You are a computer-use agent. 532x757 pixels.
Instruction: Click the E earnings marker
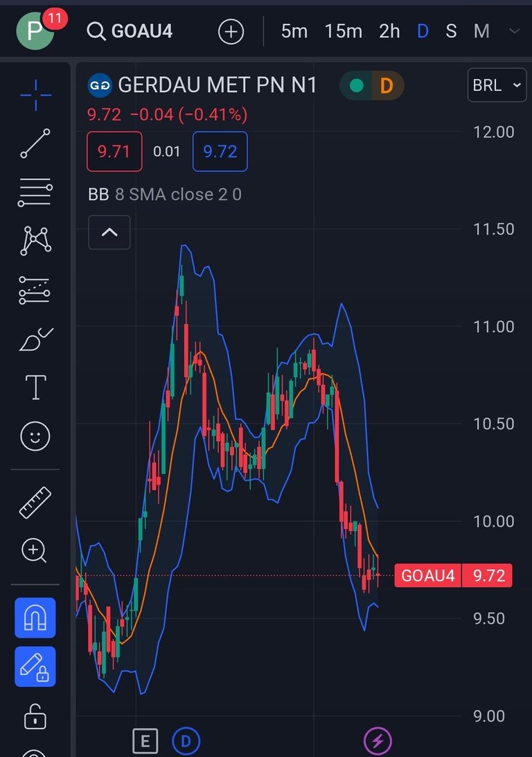(145, 741)
